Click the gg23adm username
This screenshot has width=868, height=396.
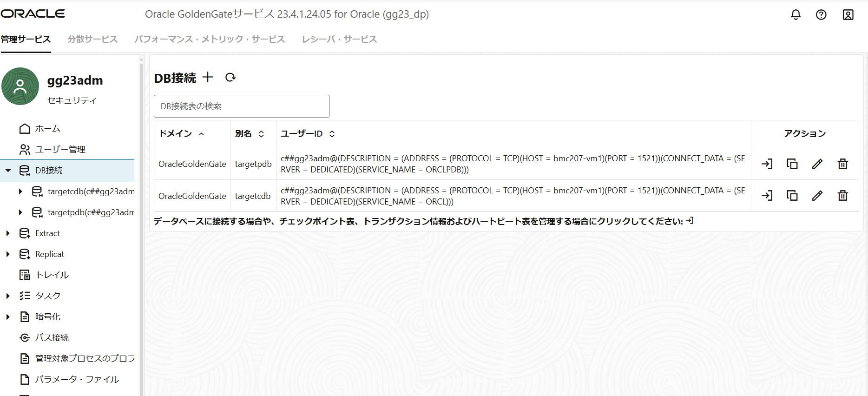[75, 80]
